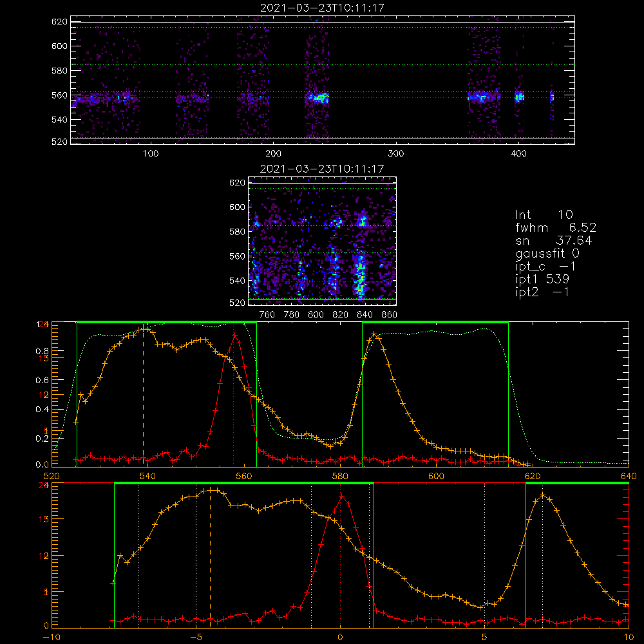Viewport: 644px width, 644px height.
Task: Select the 'fwhm 6.52' readout line
Action: [x=556, y=227]
